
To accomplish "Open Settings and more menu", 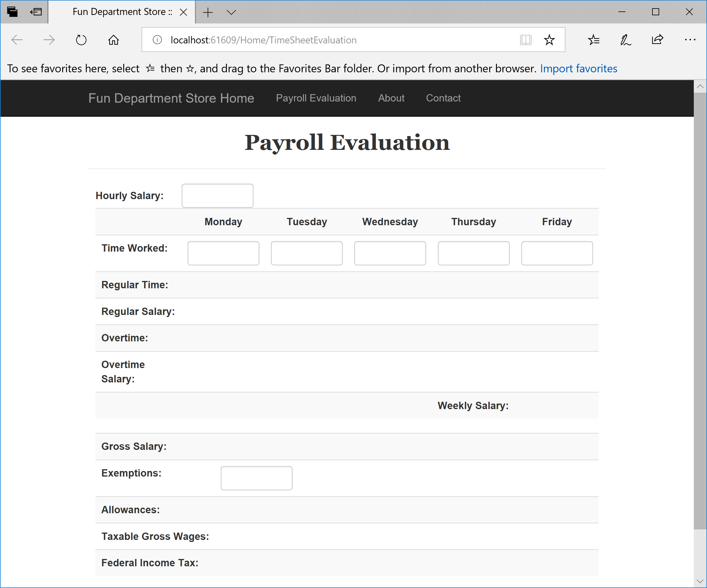I will [690, 40].
